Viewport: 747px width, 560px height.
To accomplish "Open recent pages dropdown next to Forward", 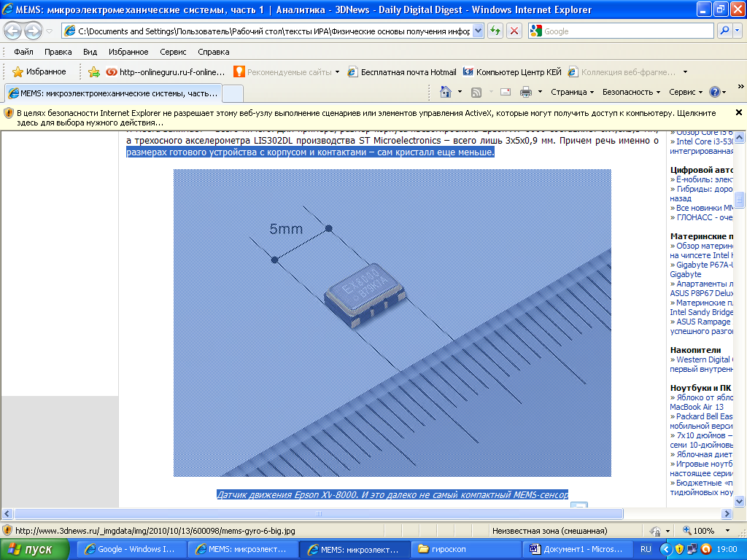I will coord(49,31).
